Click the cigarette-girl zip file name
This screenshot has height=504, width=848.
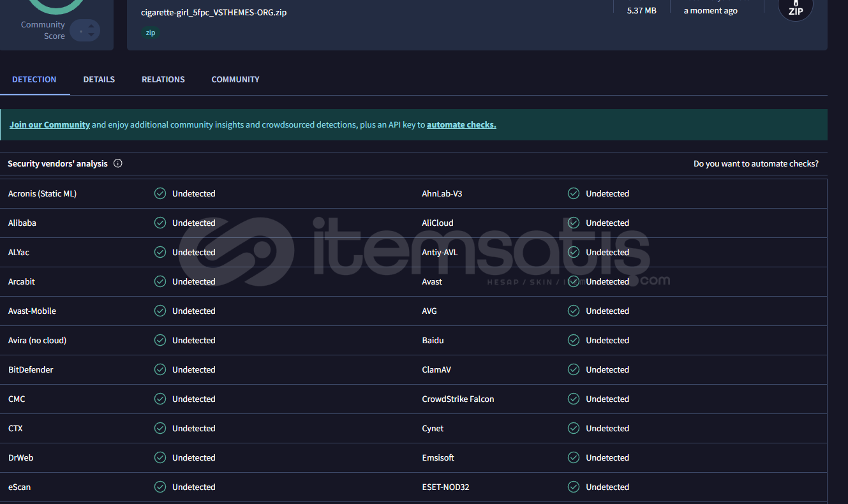click(214, 12)
